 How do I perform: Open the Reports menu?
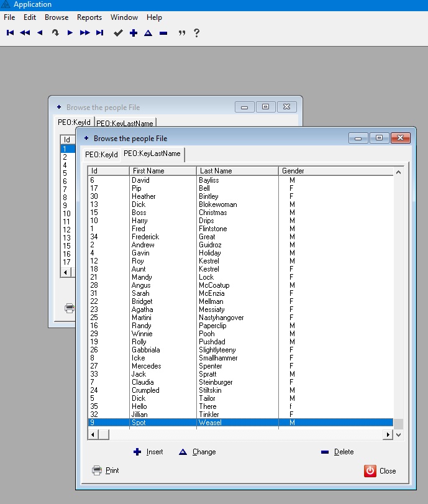click(x=89, y=17)
